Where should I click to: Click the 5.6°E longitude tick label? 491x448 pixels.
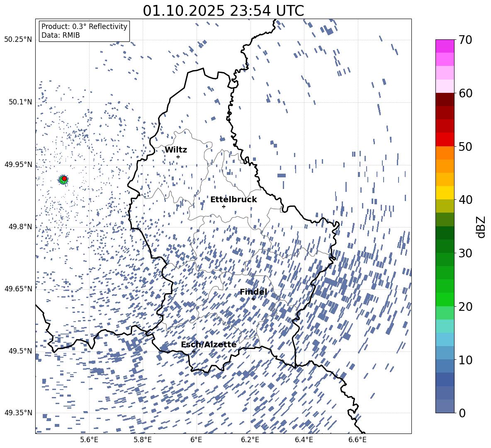[x=89, y=440]
